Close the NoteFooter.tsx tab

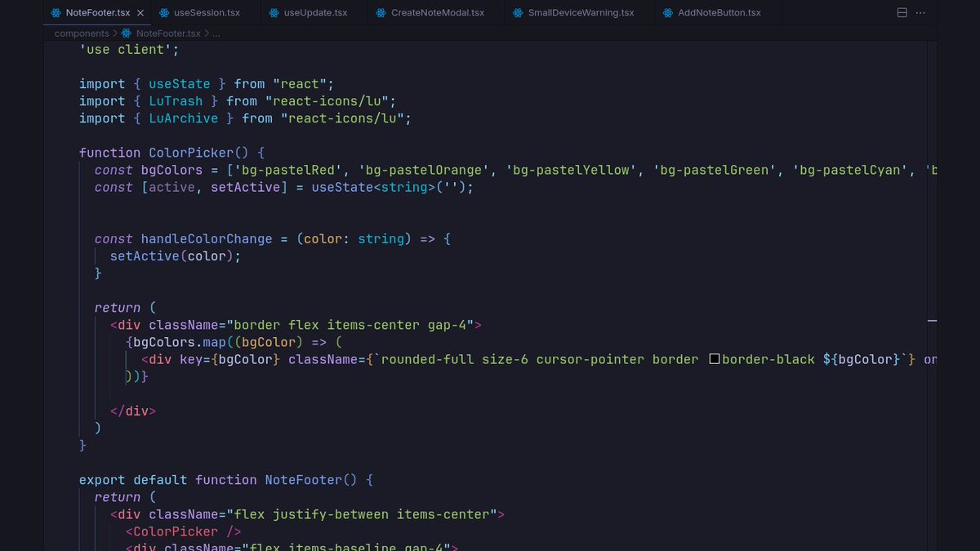coord(140,13)
